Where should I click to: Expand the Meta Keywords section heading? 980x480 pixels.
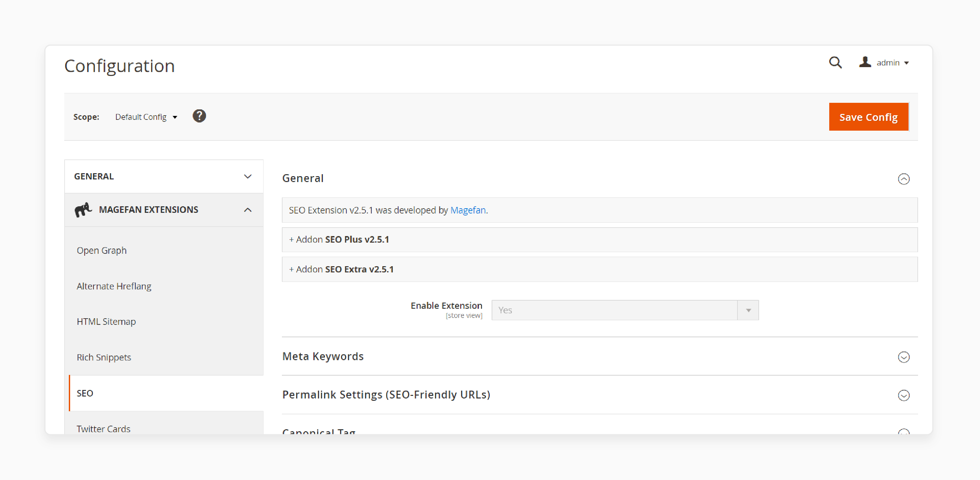point(323,356)
